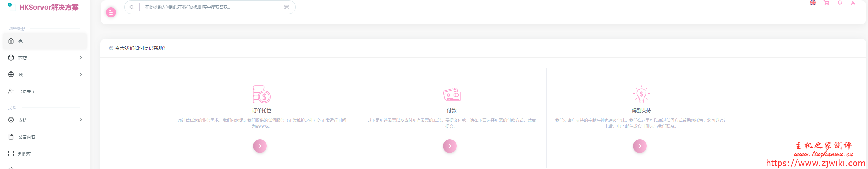The height and width of the screenshot is (169, 868).
Task: Toggle the pink sidebar menu button
Action: click(111, 13)
